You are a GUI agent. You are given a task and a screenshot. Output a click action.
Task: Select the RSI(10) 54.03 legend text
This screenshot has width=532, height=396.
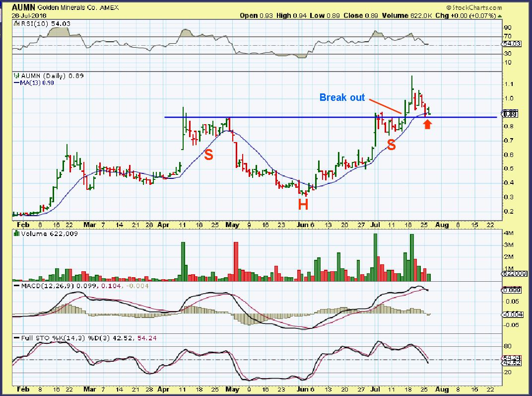45,23
